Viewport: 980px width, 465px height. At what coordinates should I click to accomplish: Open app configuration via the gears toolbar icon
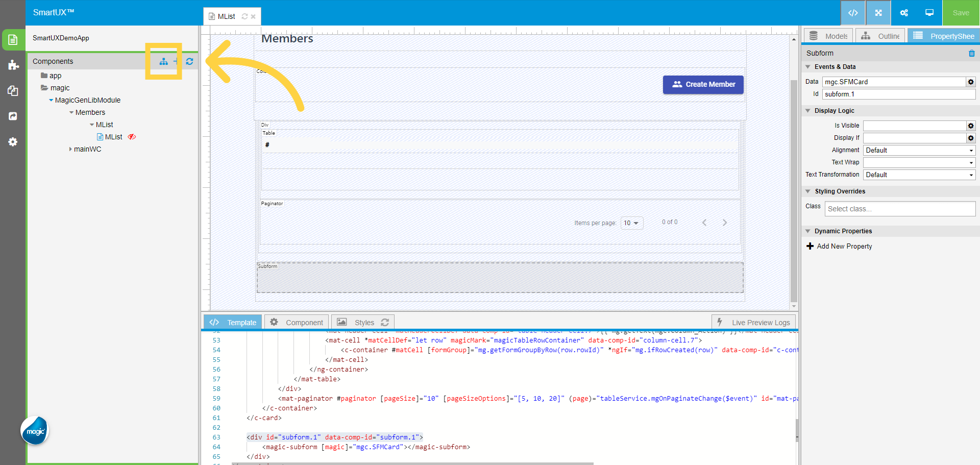(903, 13)
